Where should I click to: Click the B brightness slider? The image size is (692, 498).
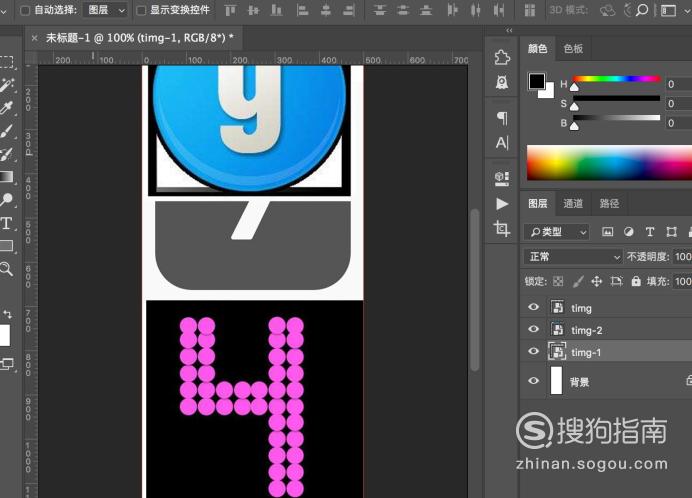(x=617, y=118)
